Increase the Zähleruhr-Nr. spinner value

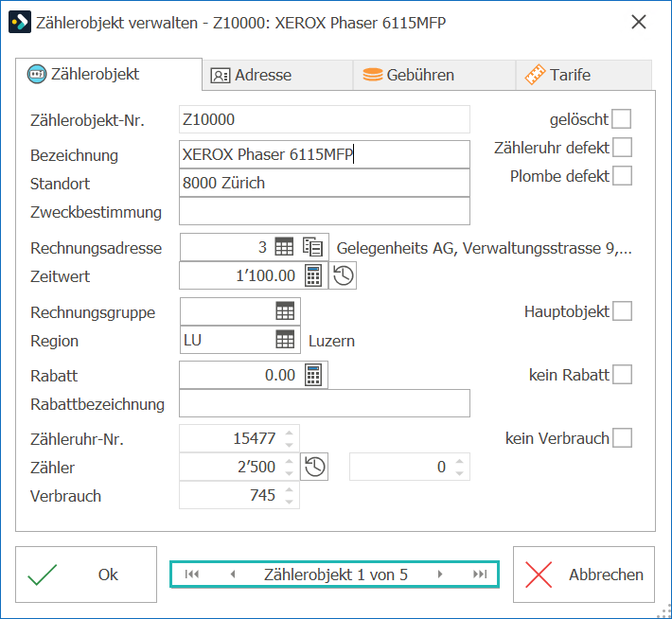290,433
